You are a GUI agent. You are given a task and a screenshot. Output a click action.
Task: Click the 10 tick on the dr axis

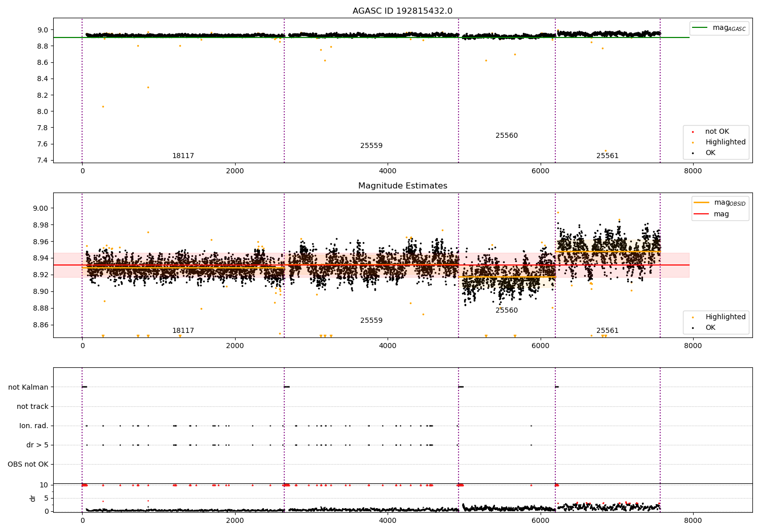click(x=44, y=485)
